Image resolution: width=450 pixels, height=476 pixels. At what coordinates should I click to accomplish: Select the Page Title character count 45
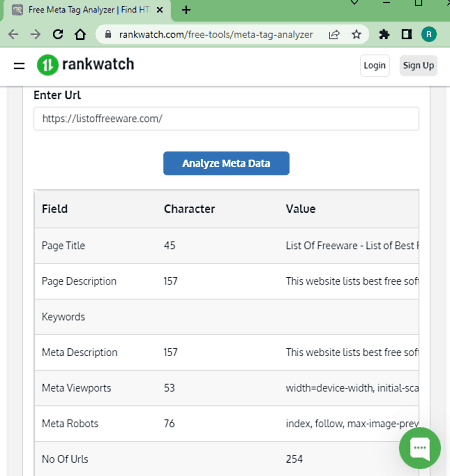(x=169, y=246)
